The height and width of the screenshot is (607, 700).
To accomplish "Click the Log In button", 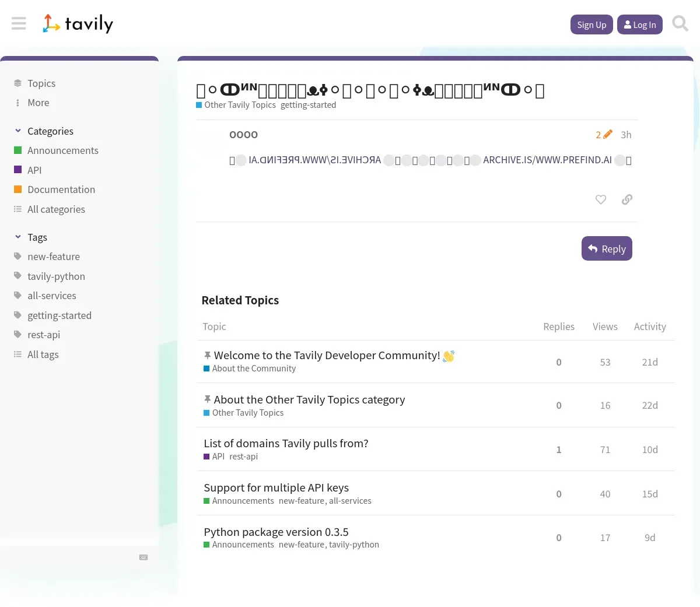I will point(640,24).
